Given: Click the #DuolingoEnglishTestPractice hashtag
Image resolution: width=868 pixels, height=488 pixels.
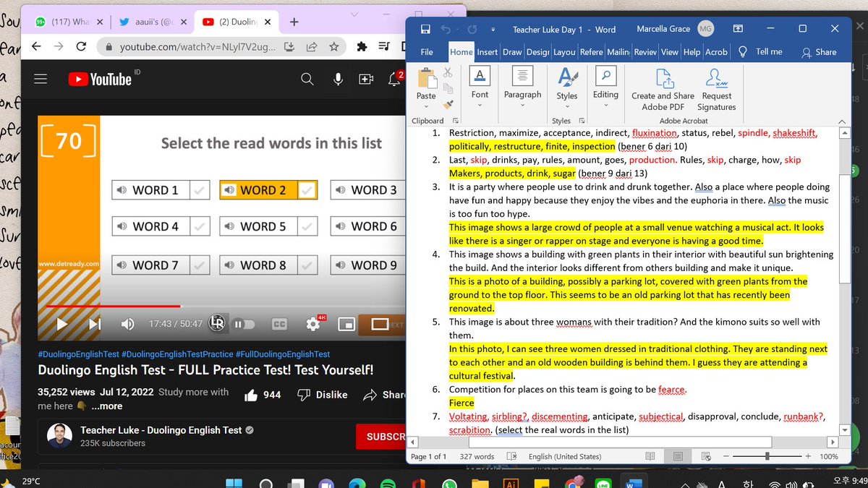Looking at the screenshot, I should [177, 354].
